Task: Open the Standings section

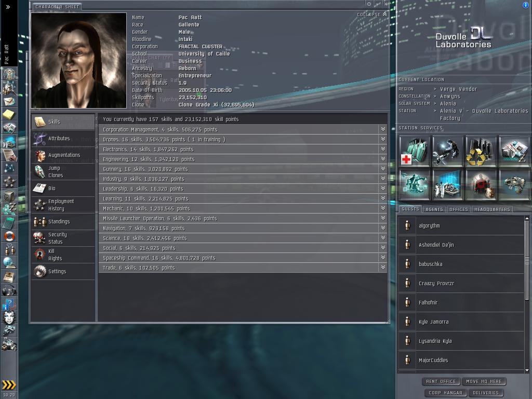Action: click(x=63, y=221)
